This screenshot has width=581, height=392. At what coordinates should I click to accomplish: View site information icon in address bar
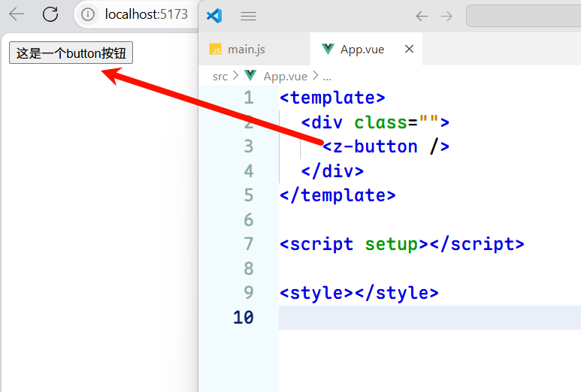coord(88,14)
